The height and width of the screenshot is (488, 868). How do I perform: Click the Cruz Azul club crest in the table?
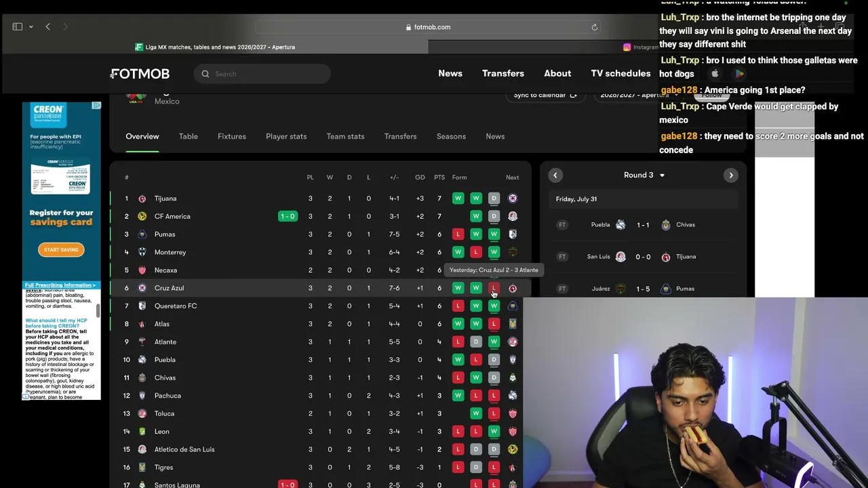tap(142, 288)
